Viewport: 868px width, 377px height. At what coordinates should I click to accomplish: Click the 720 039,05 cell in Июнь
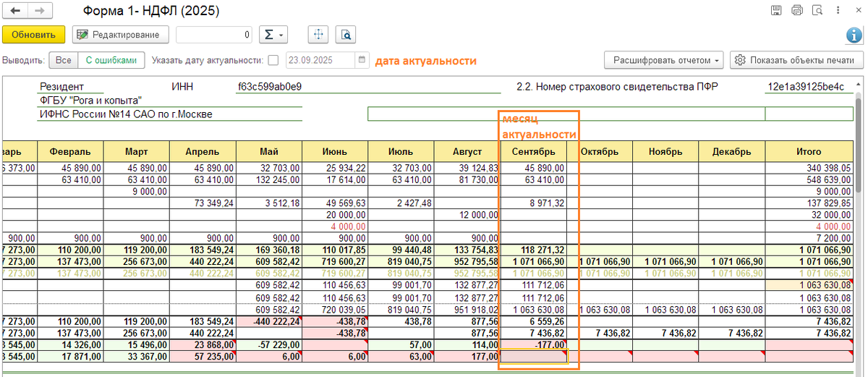click(x=335, y=309)
